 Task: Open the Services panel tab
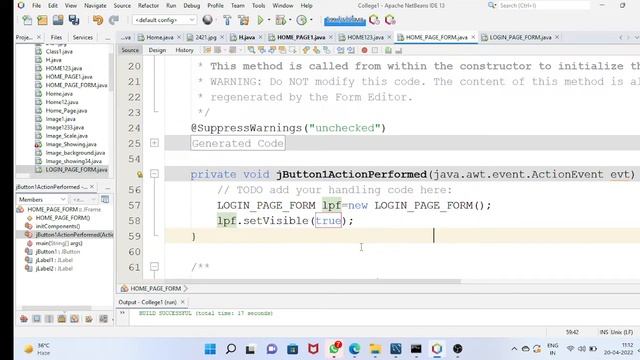[83, 37]
